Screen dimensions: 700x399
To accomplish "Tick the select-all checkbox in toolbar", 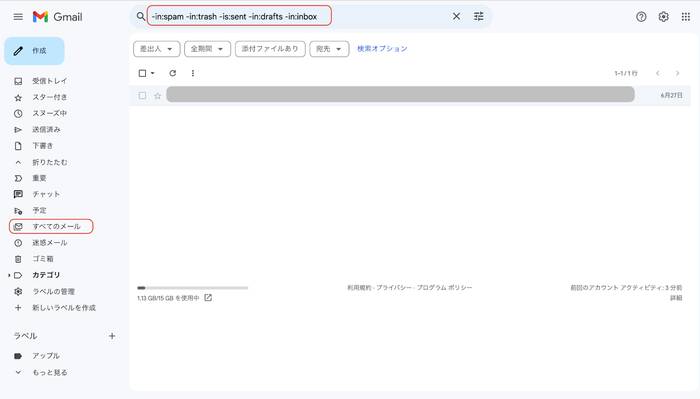I will click(142, 73).
